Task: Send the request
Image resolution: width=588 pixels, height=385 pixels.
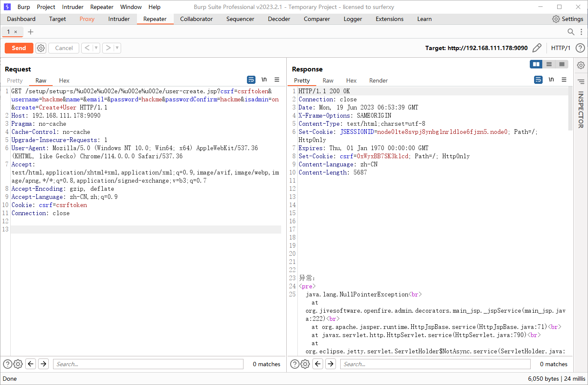Action: pyautogui.click(x=19, y=48)
